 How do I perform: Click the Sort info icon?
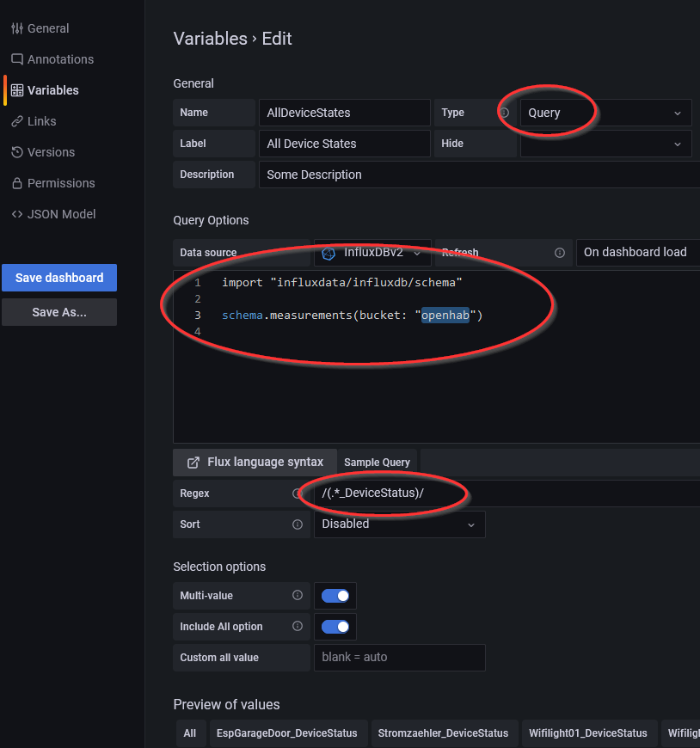(298, 524)
